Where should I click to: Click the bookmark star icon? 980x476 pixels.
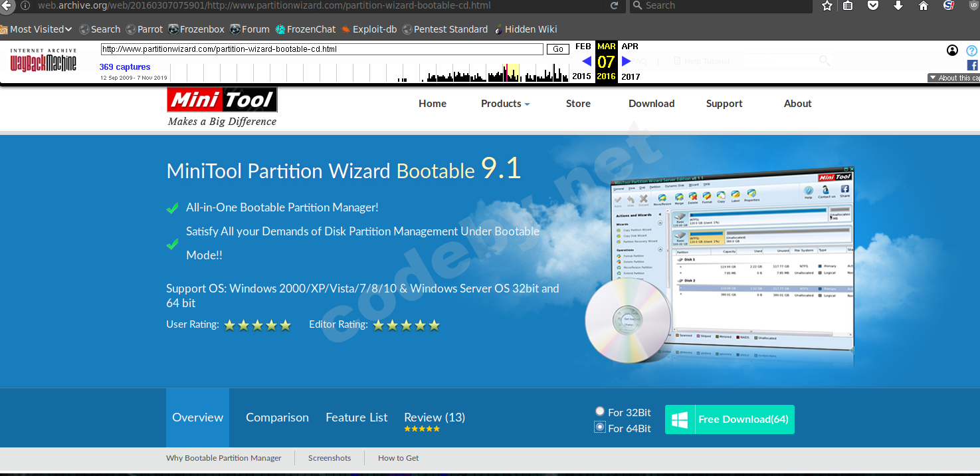(827, 6)
